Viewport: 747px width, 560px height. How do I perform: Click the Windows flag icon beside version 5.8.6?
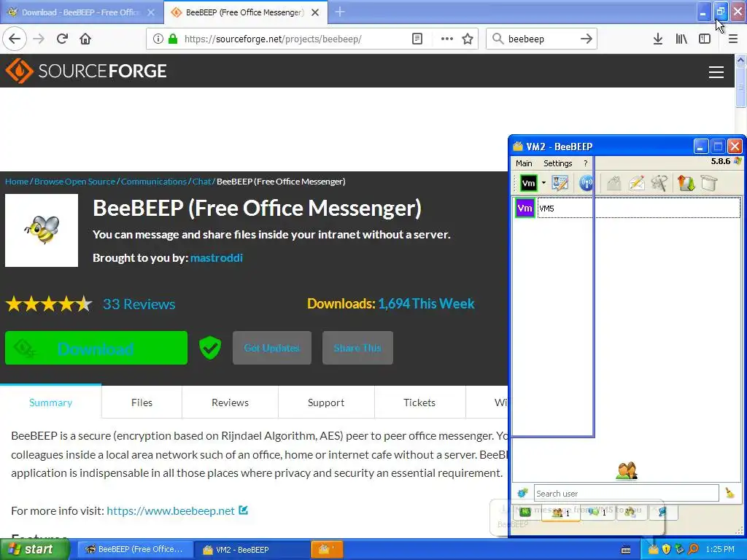738,161
